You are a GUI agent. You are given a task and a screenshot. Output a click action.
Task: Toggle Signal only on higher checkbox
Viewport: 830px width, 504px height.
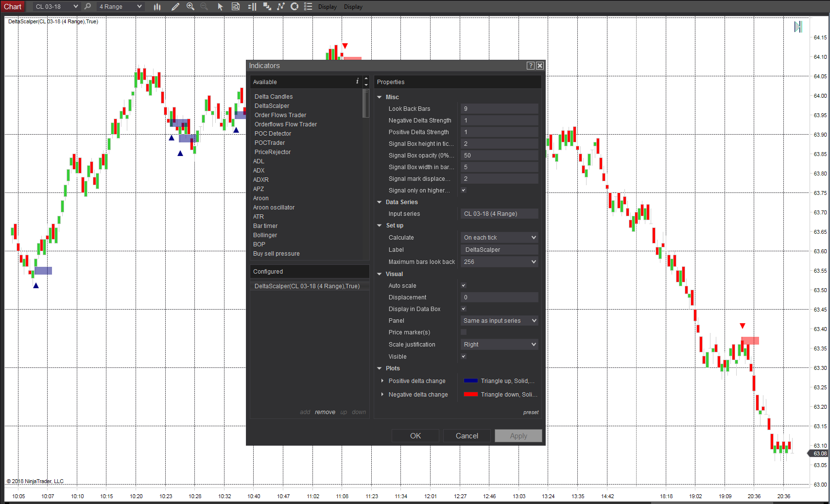[464, 191]
